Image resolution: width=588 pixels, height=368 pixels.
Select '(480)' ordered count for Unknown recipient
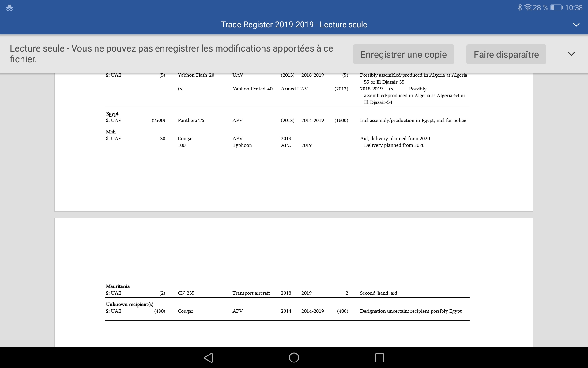point(160,311)
